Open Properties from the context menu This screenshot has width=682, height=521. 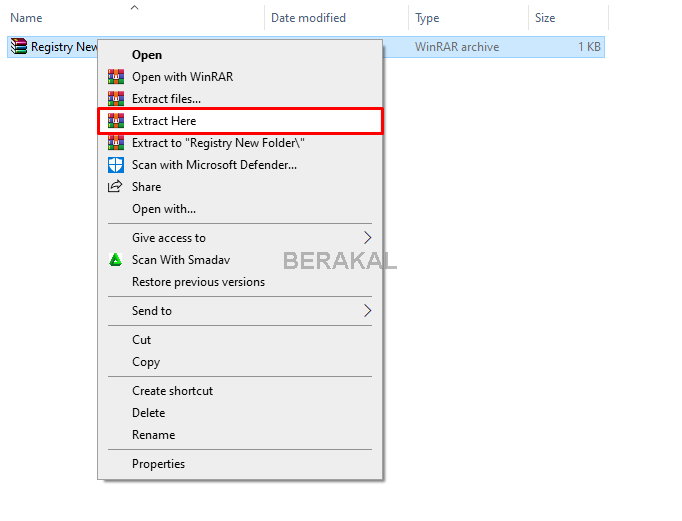tap(158, 464)
